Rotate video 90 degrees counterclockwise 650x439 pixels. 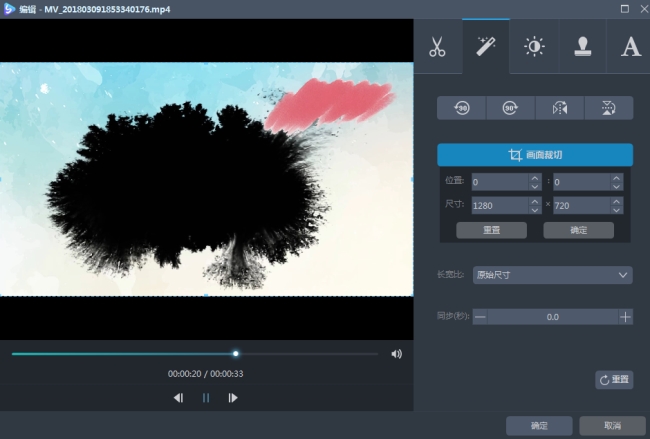[x=462, y=108]
